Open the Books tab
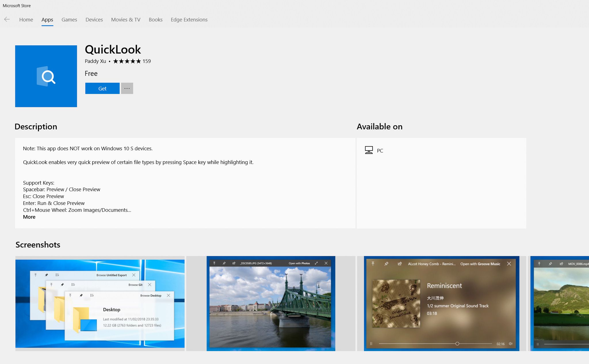Viewport: 589px width, 364px height. point(156,20)
